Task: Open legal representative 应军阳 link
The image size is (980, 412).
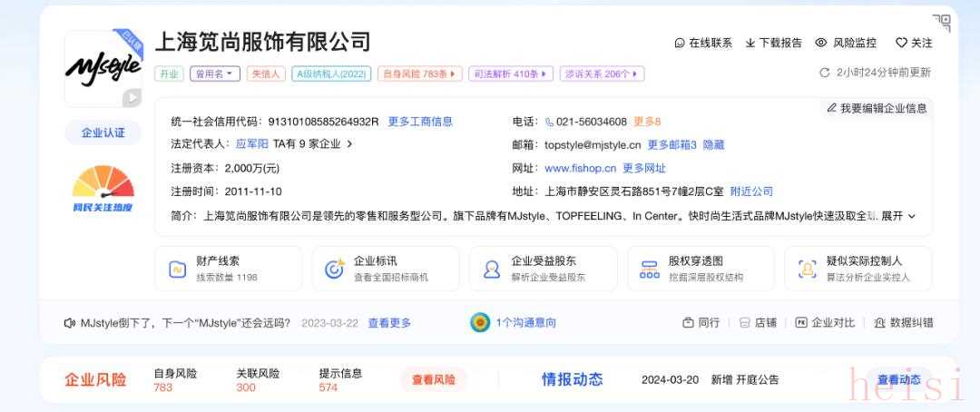Action: pyautogui.click(x=252, y=143)
